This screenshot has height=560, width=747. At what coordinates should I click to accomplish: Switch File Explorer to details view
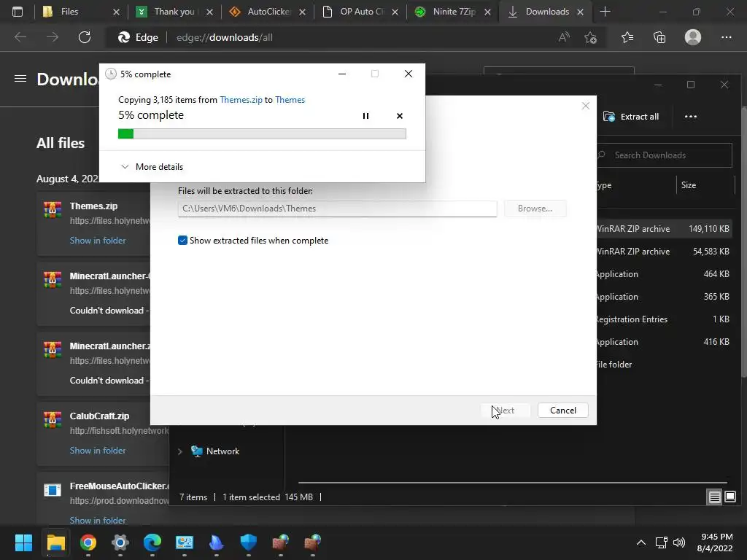click(714, 497)
